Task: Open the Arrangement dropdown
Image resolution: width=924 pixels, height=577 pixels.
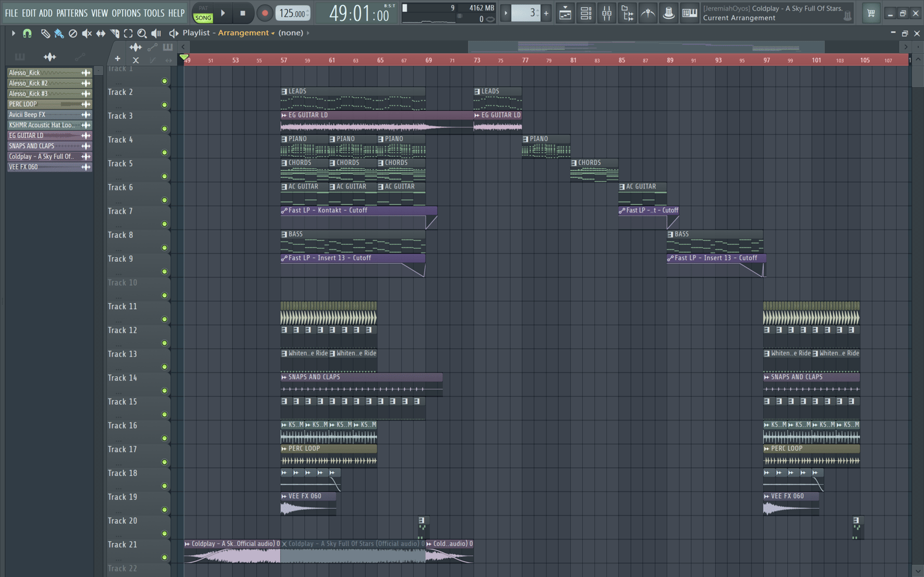Action: [246, 33]
